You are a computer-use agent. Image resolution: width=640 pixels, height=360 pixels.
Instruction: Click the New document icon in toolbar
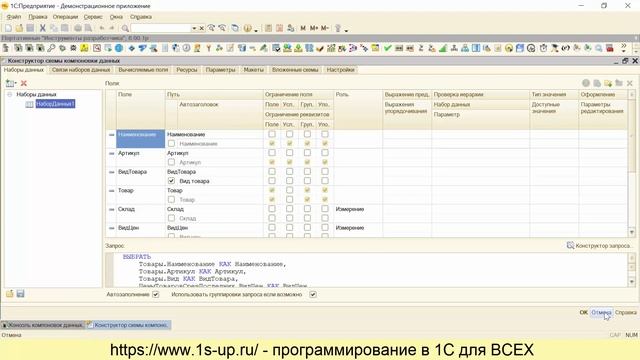[8, 28]
